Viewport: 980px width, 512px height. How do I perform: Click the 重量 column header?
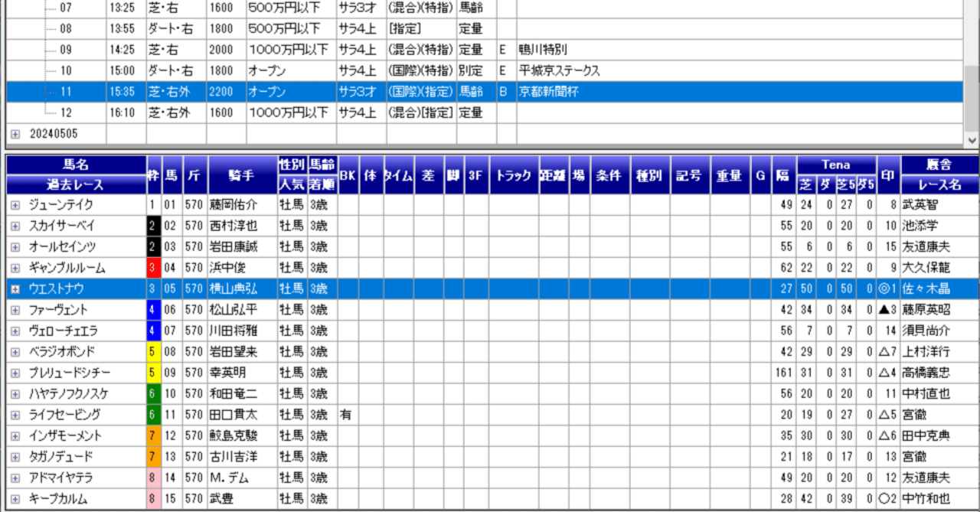730,175
